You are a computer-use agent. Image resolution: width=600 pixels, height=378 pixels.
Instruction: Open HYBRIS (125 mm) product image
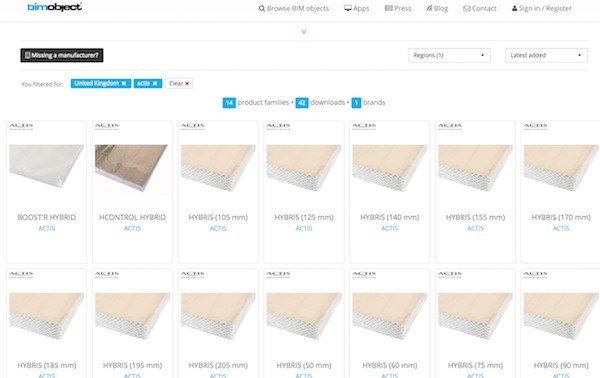click(304, 168)
